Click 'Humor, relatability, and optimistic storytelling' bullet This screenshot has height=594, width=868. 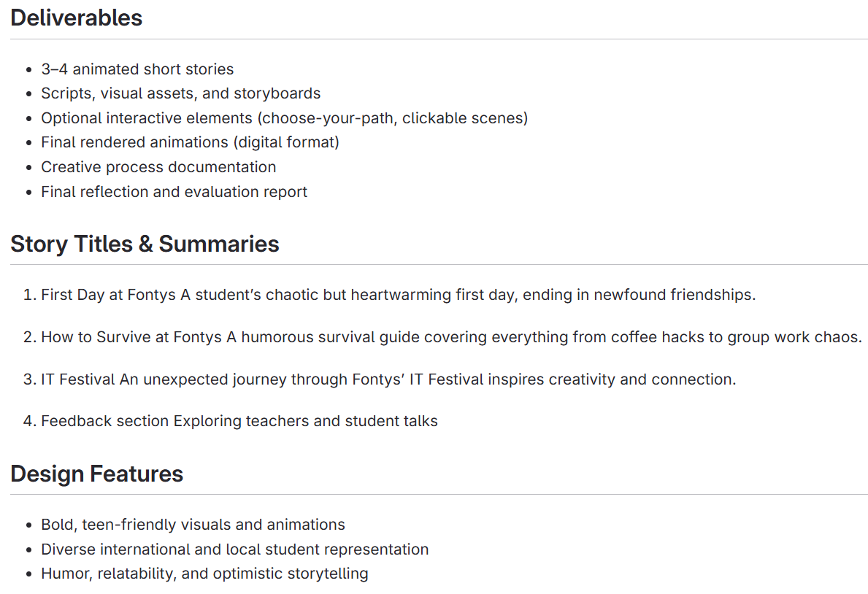pos(204,574)
